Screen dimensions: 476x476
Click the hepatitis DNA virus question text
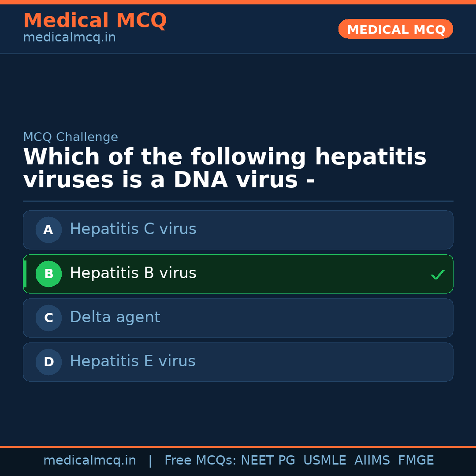coord(224,169)
